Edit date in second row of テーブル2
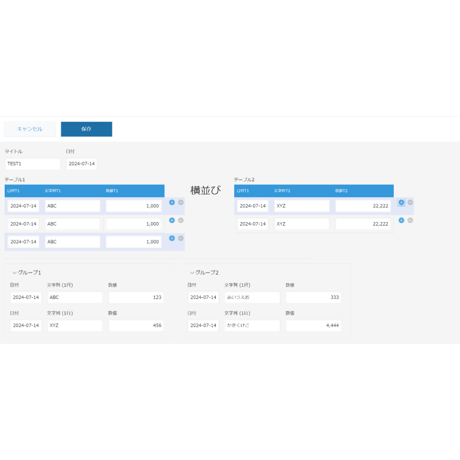 pos(253,224)
